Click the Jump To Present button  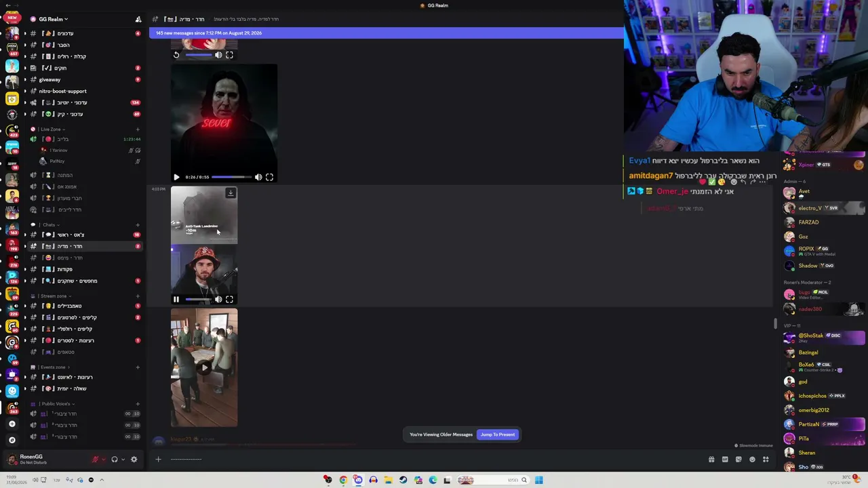[498, 434]
